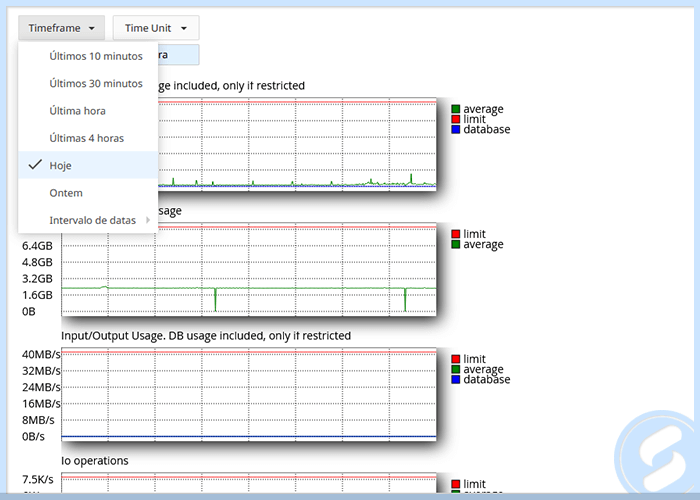Click the green average swatch in CPU legend

click(455, 109)
